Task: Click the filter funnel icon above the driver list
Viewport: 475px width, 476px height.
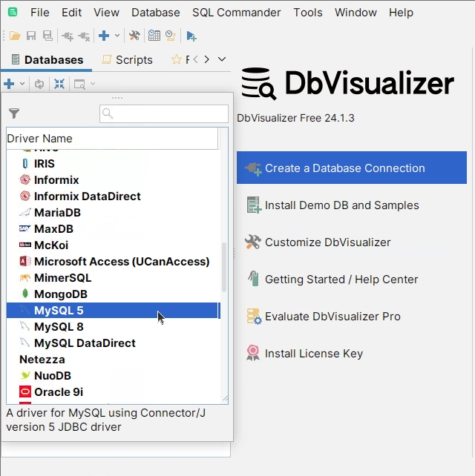Action: coord(14,113)
